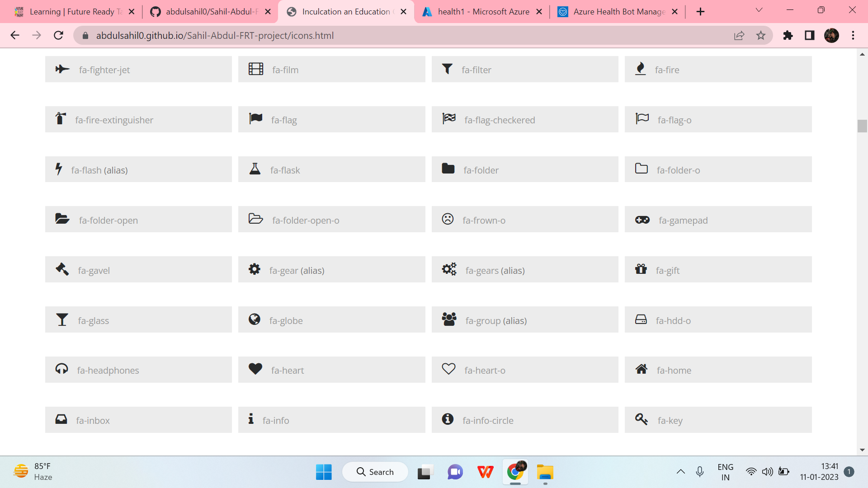868x488 pixels.
Task: Click the bookmark star in address bar
Action: [761, 35]
